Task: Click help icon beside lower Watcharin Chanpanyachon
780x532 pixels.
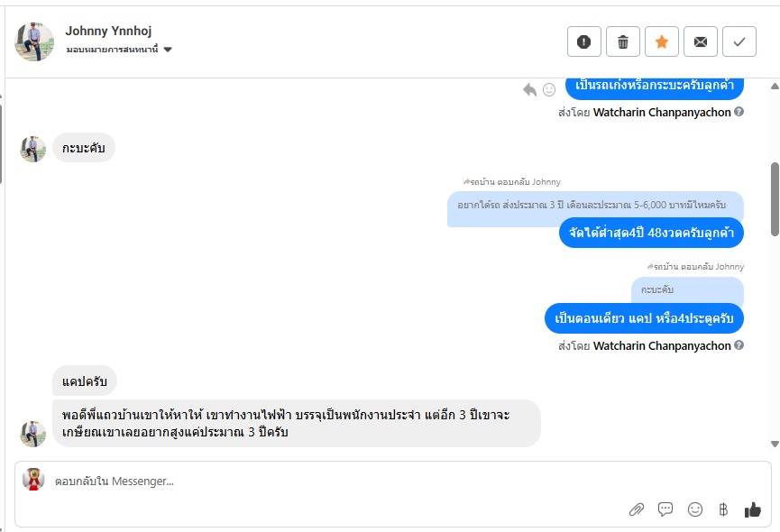Action: pos(739,345)
